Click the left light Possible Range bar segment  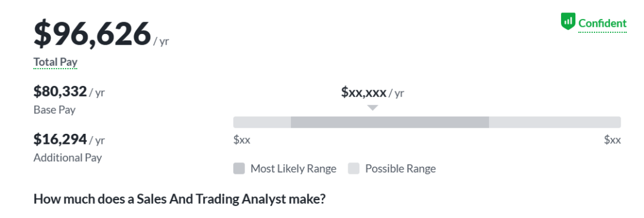[x=262, y=122]
